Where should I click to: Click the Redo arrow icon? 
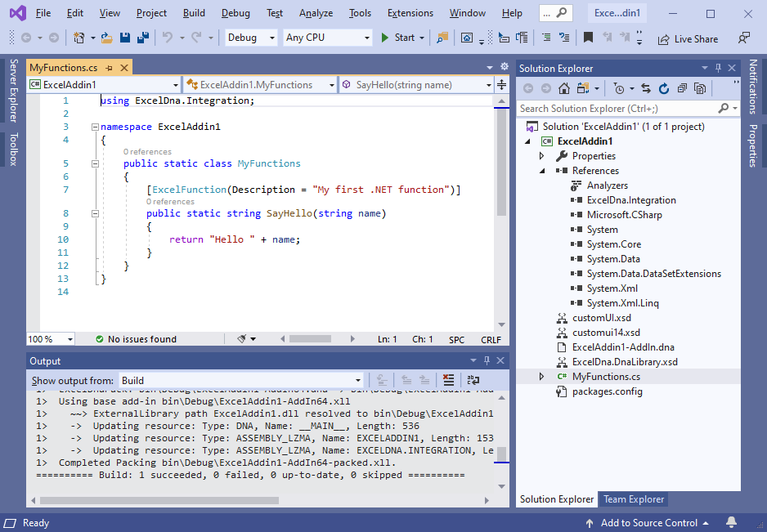click(x=196, y=38)
